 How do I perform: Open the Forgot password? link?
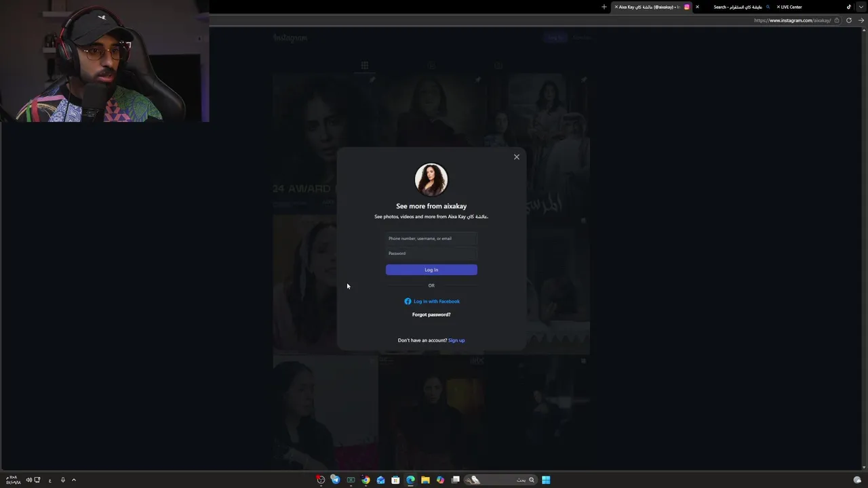(x=431, y=314)
